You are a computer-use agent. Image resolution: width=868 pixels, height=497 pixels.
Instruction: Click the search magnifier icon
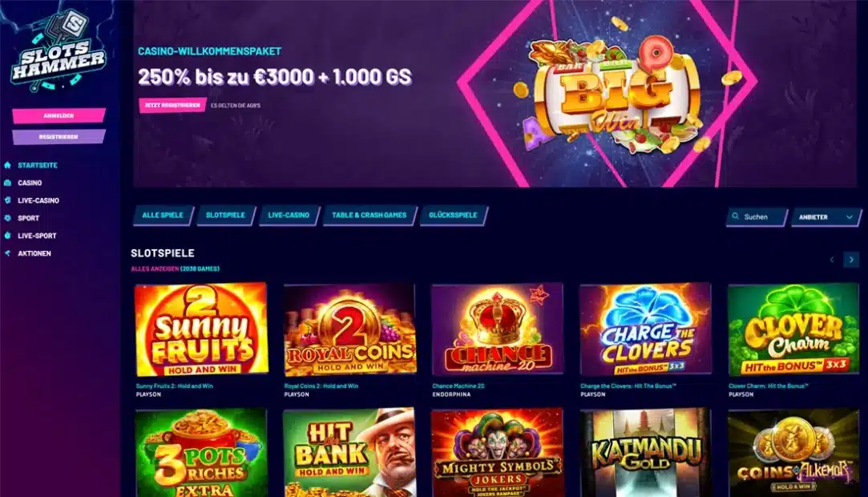point(735,216)
